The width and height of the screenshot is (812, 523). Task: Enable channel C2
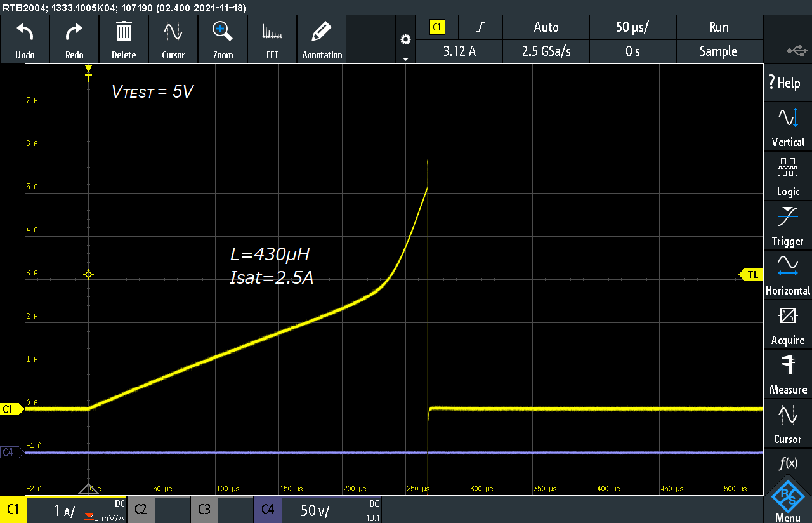tap(141, 510)
